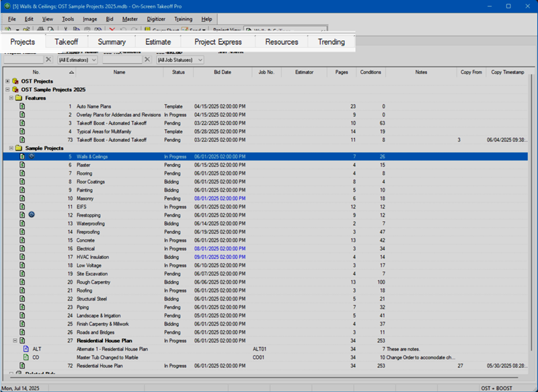Open the (All Job Statuses) filter dropdown

(180, 60)
